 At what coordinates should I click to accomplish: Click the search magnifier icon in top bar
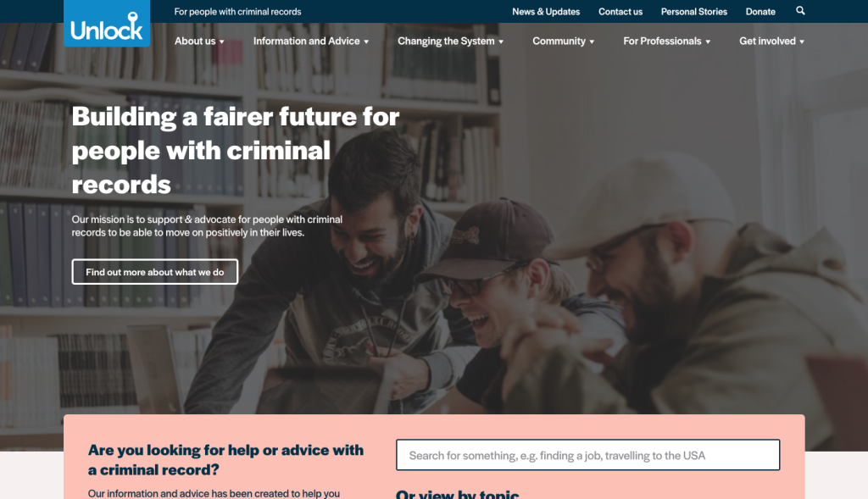(800, 10)
